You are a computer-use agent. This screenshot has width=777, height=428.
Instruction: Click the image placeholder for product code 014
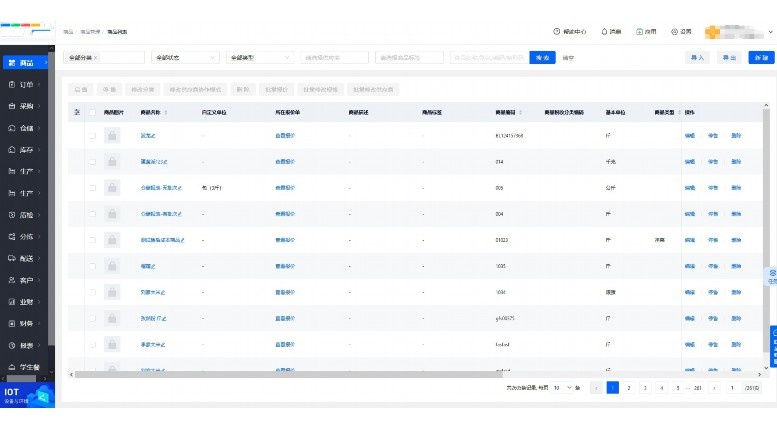click(x=112, y=161)
